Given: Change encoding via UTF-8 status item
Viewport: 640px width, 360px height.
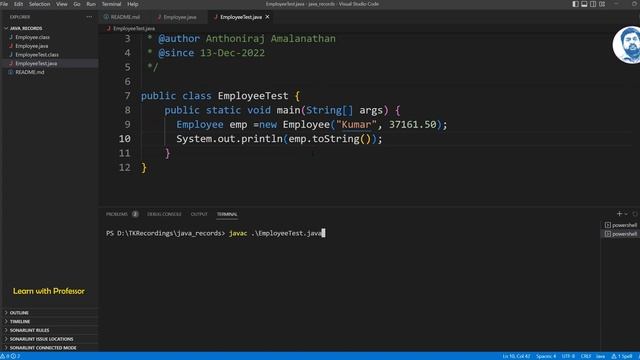Looking at the screenshot, I should tap(568, 356).
